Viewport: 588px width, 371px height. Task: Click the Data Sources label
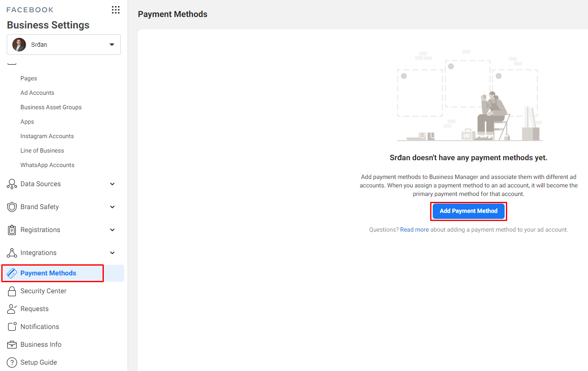(x=40, y=184)
